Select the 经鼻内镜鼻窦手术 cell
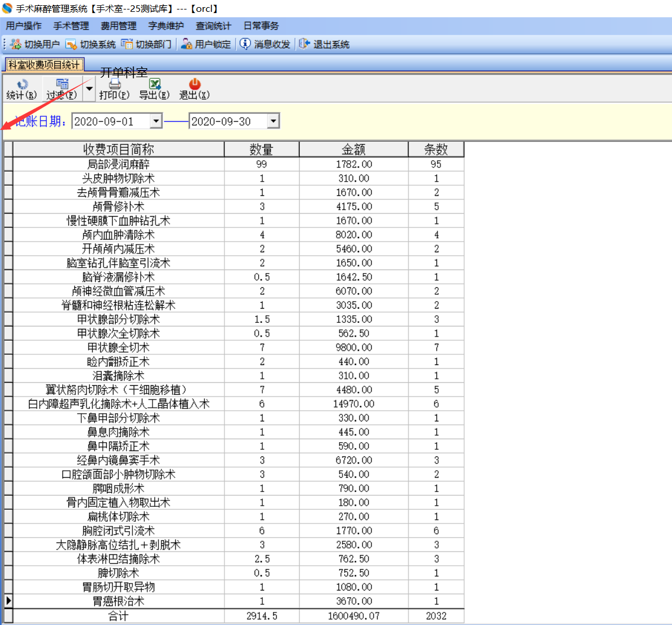Screen dimensions: 672x625 click(x=119, y=460)
